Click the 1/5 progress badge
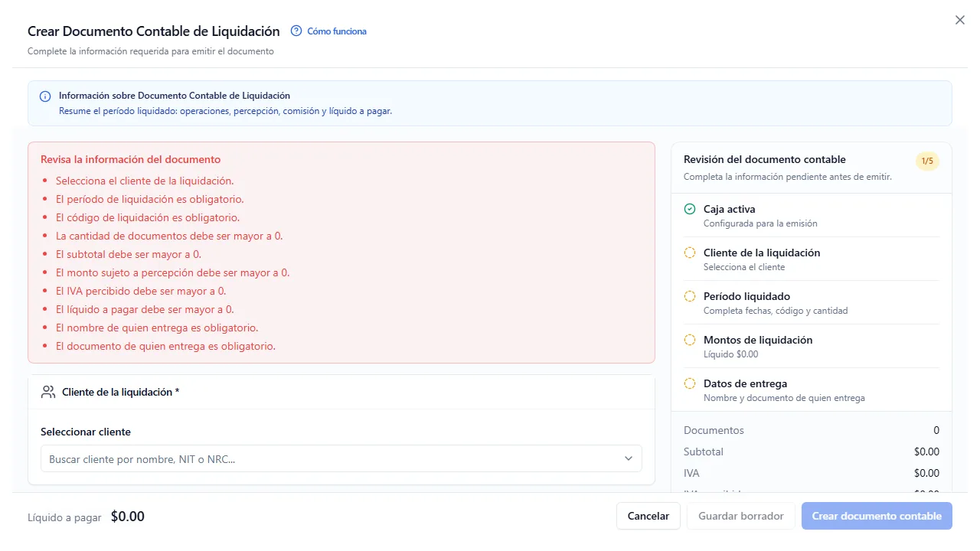Image resolution: width=980 pixels, height=551 pixels. click(x=927, y=161)
